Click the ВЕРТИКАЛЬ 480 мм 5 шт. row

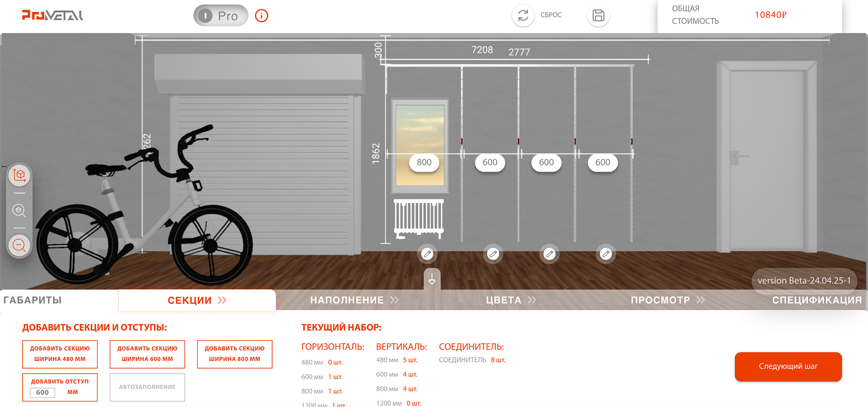tap(396, 360)
